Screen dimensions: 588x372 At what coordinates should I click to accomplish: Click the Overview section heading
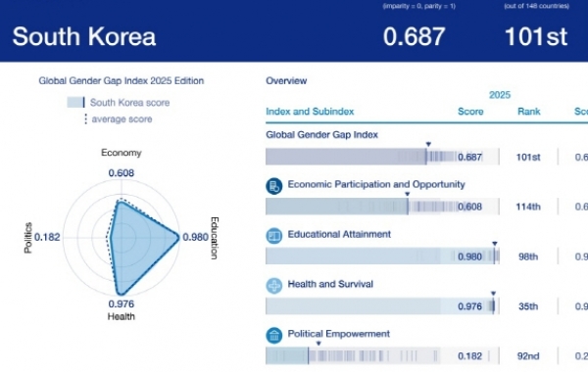click(x=286, y=80)
